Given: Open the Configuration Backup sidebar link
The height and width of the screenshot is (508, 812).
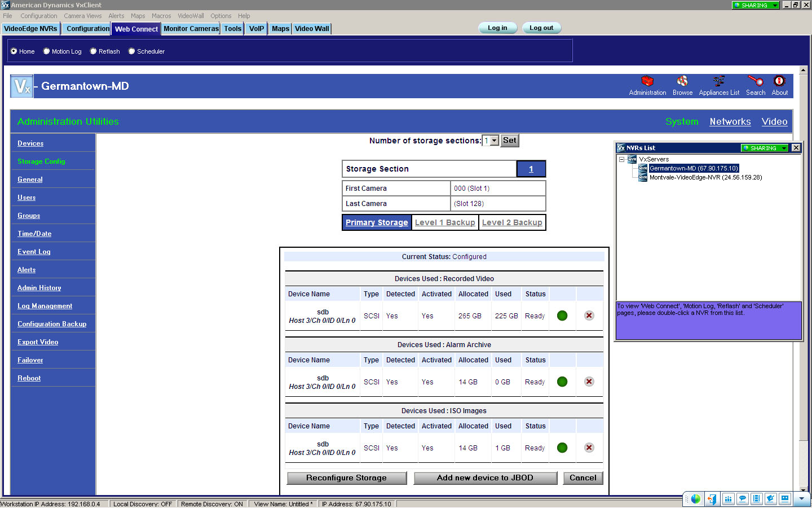Looking at the screenshot, I should 52,324.
